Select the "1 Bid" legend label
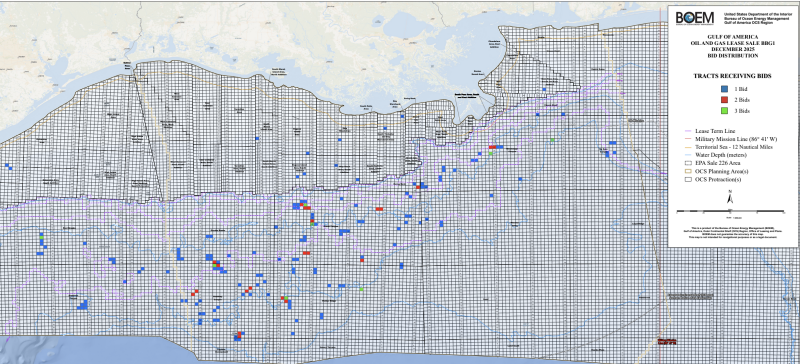 point(741,89)
